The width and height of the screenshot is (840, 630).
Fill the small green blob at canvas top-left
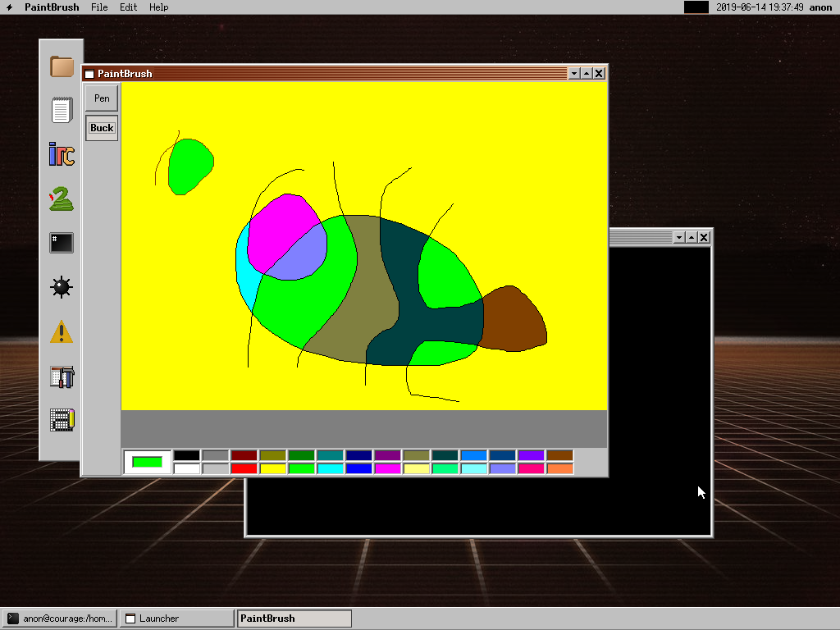[189, 165]
